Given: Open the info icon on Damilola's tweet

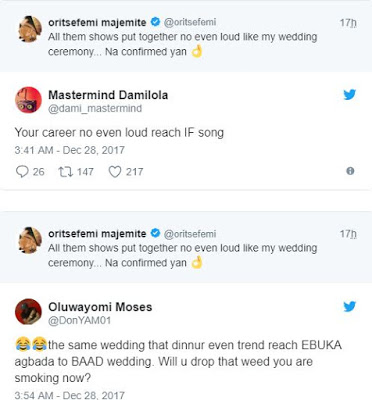Looking at the screenshot, I should point(350,171).
